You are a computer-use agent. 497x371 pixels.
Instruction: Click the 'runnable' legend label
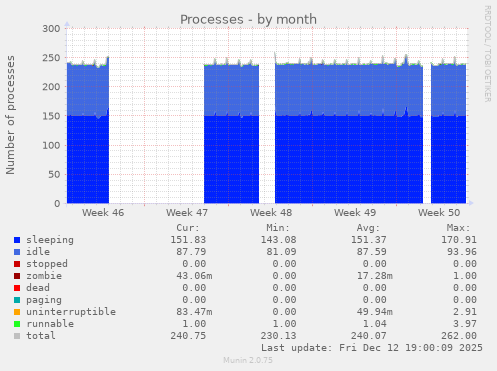pos(50,324)
